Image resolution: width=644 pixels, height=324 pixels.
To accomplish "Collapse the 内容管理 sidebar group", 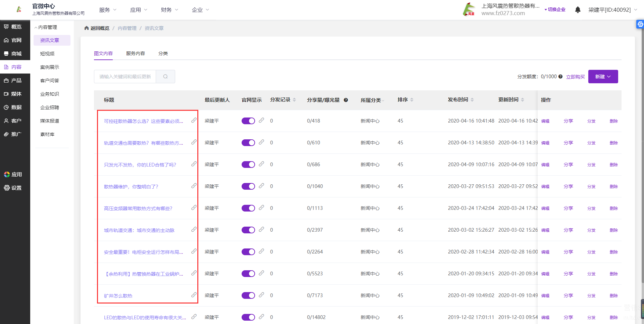I will click(46, 27).
